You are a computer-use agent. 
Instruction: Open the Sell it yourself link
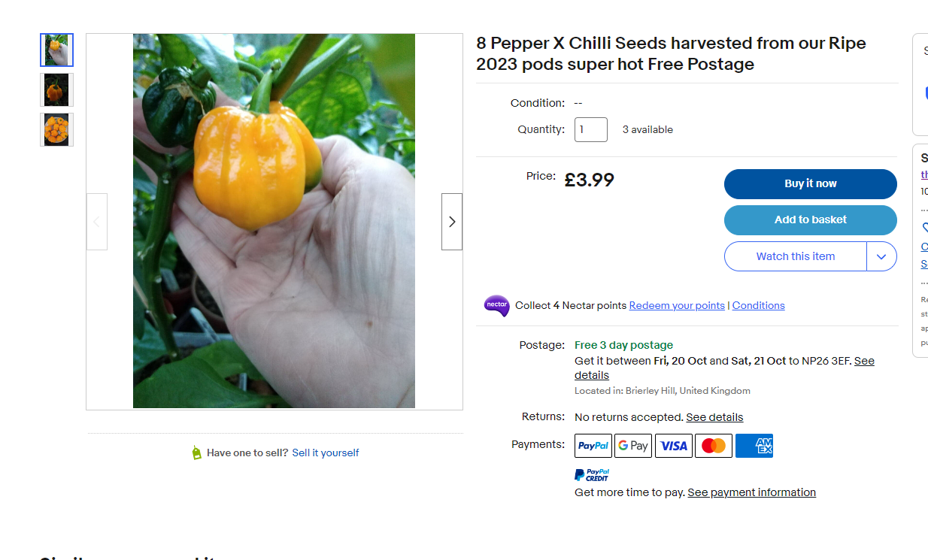tap(325, 453)
